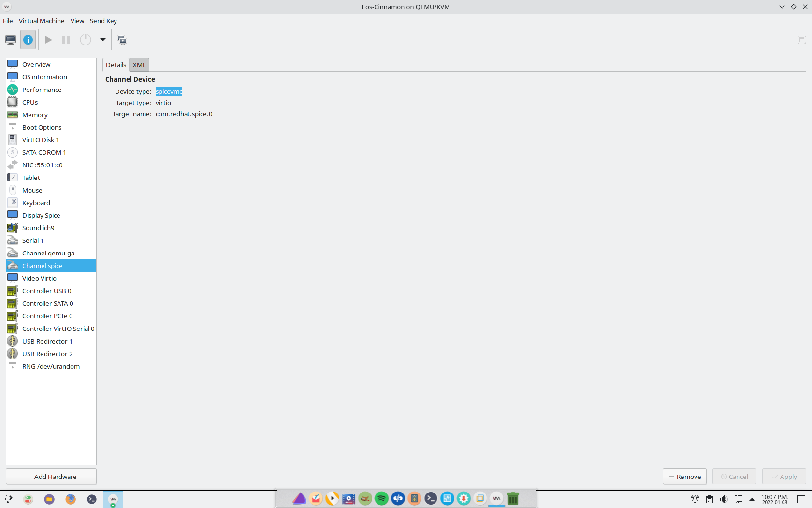Click the Add Hardware button

click(x=51, y=477)
